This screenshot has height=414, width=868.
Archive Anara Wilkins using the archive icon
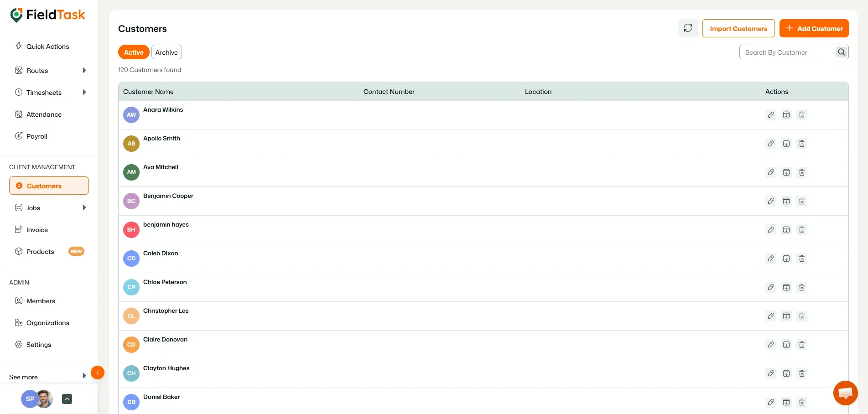(786, 115)
